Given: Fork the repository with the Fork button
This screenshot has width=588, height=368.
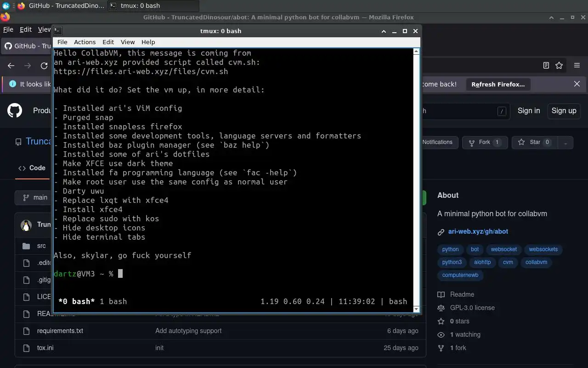Looking at the screenshot, I should pos(485,142).
